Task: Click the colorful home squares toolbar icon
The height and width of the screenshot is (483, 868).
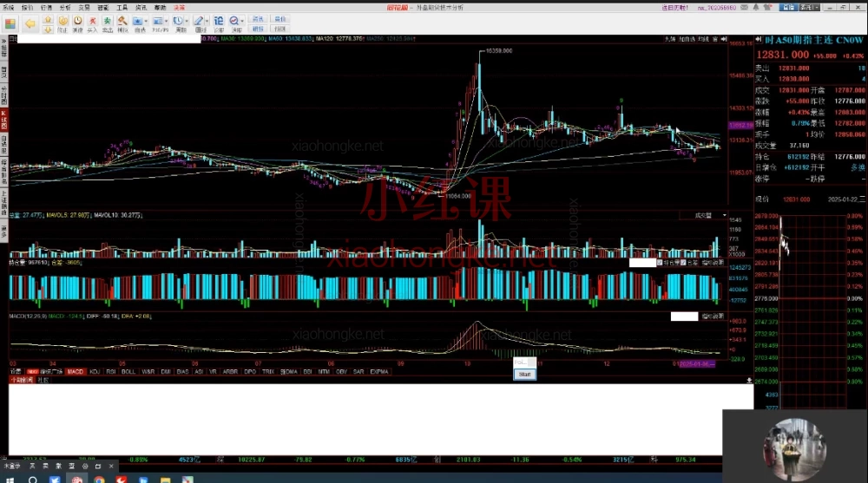Action: [10, 23]
